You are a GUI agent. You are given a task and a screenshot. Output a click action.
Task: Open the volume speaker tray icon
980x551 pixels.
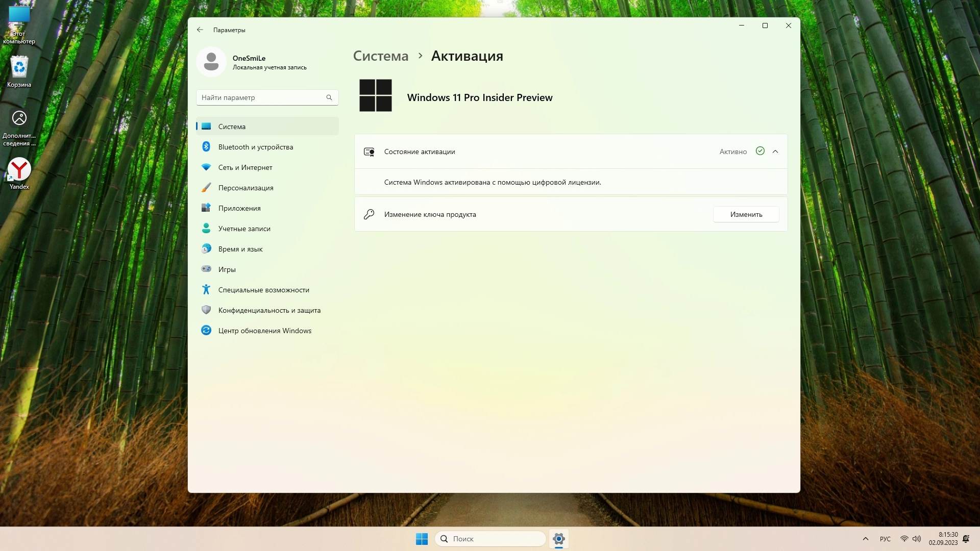coord(917,539)
